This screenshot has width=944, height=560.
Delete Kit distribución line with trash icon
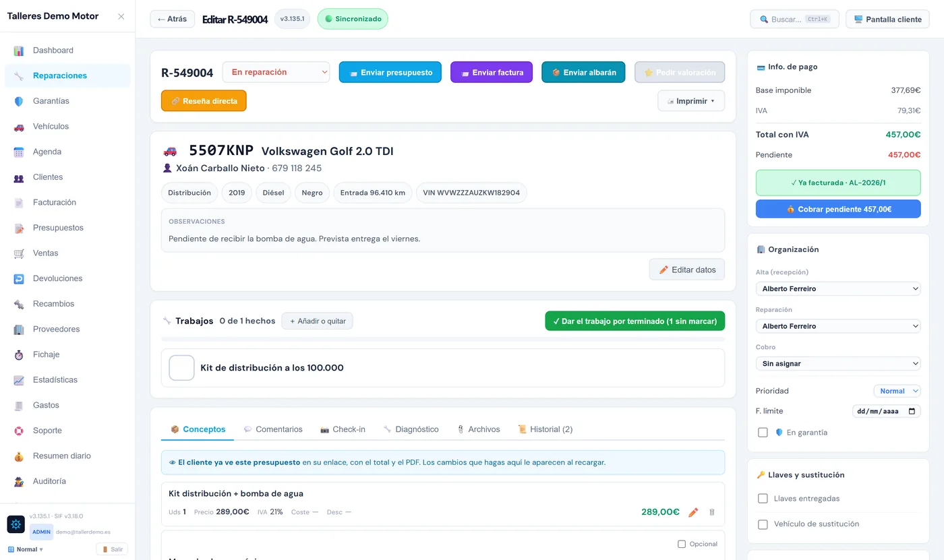(712, 512)
